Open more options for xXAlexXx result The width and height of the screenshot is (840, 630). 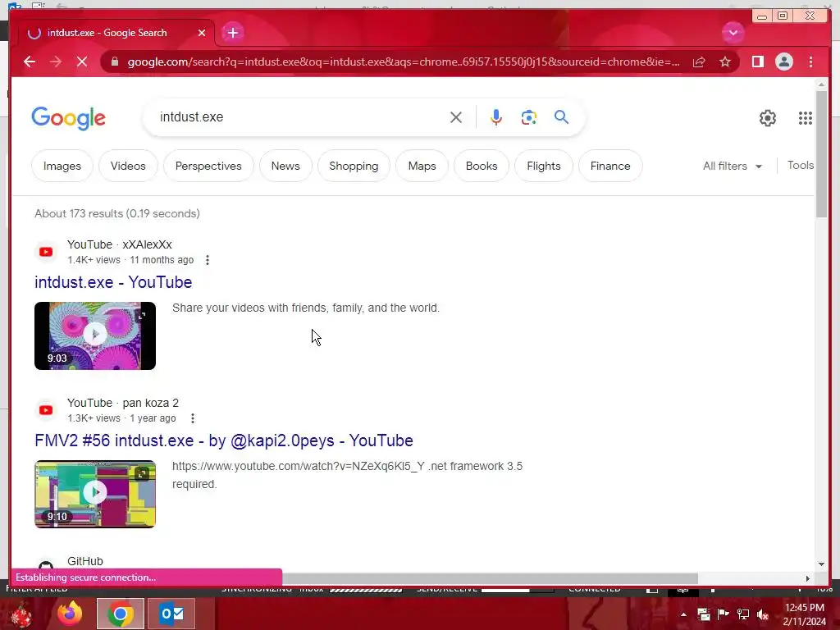208,260
